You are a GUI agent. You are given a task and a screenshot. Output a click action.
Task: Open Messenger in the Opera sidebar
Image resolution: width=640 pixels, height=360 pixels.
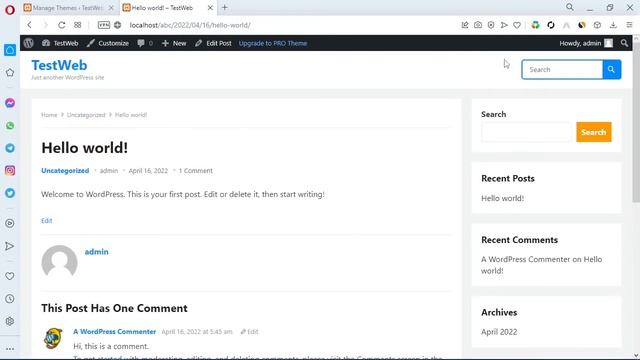pyautogui.click(x=10, y=103)
